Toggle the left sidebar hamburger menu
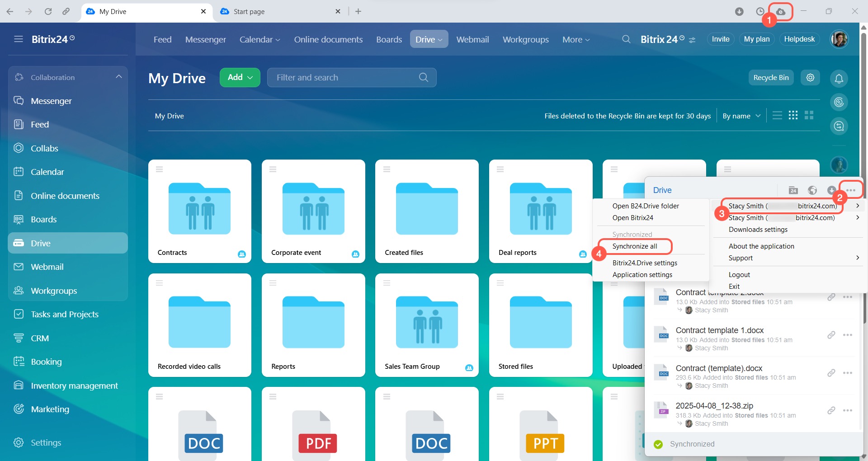Screen dimensions: 868x461 (x=19, y=39)
